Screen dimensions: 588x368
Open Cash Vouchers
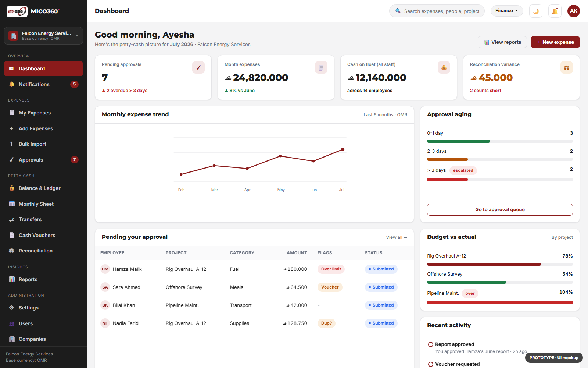pos(43,235)
